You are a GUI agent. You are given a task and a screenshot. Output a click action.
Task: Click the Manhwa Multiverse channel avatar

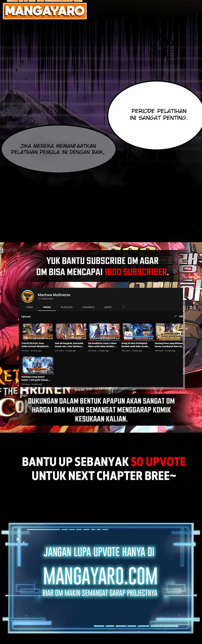click(x=27, y=297)
